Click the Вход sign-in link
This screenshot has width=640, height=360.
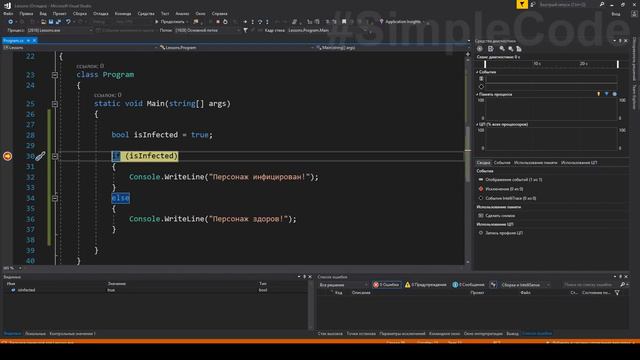pos(616,13)
